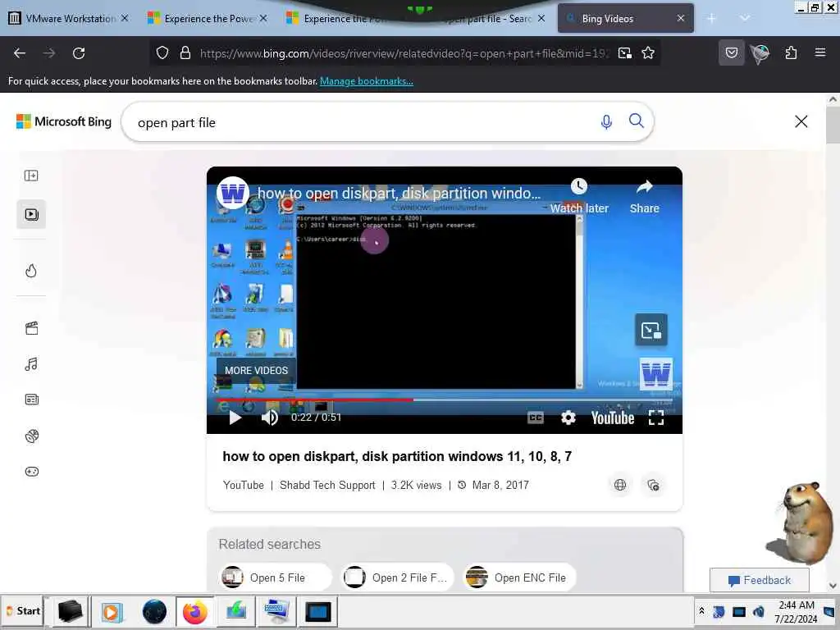The height and width of the screenshot is (630, 840).
Task: Switch to VMware Workstation tab
Action: pos(69,18)
